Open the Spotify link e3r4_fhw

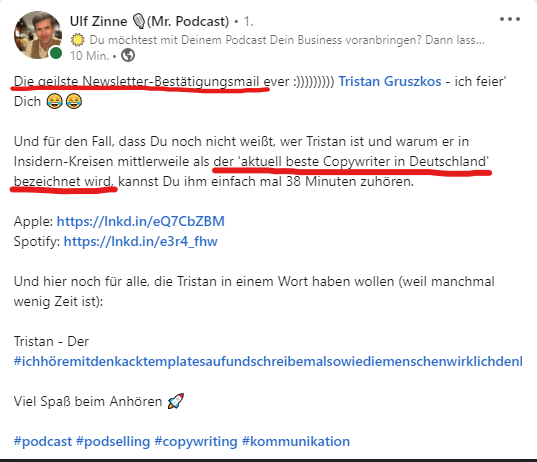(141, 241)
